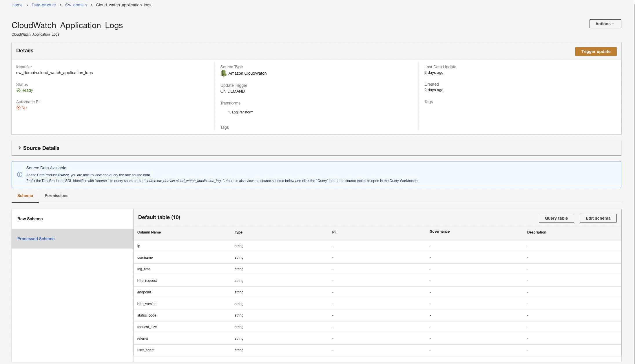Click the green Ready status check icon
The image size is (635, 364).
click(19, 90)
